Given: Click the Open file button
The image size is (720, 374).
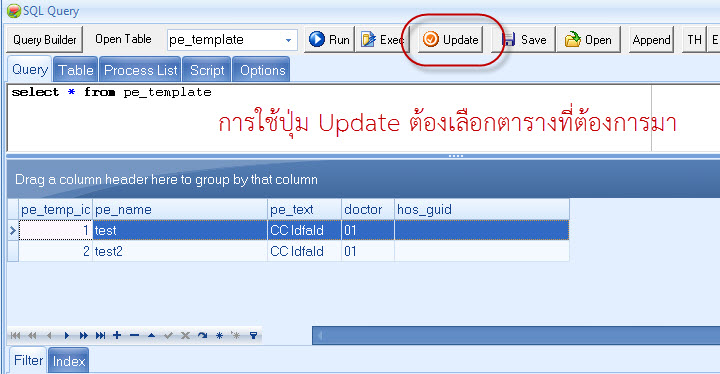Looking at the screenshot, I should tap(588, 40).
